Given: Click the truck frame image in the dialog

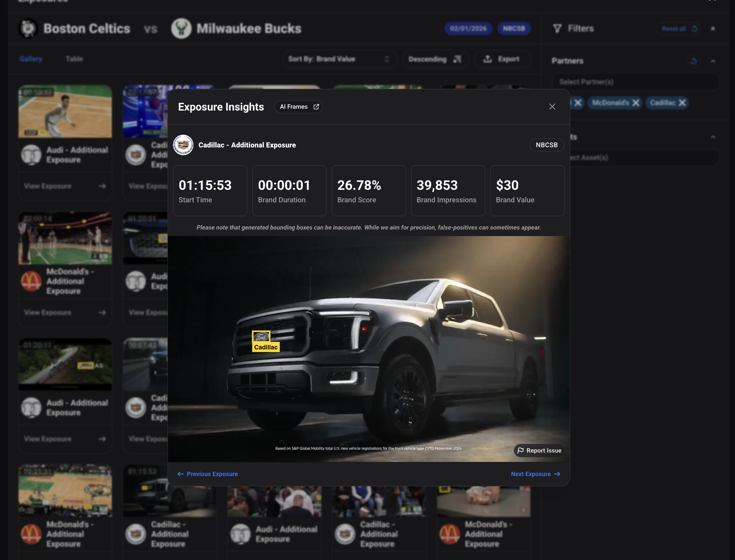Looking at the screenshot, I should click(369, 349).
